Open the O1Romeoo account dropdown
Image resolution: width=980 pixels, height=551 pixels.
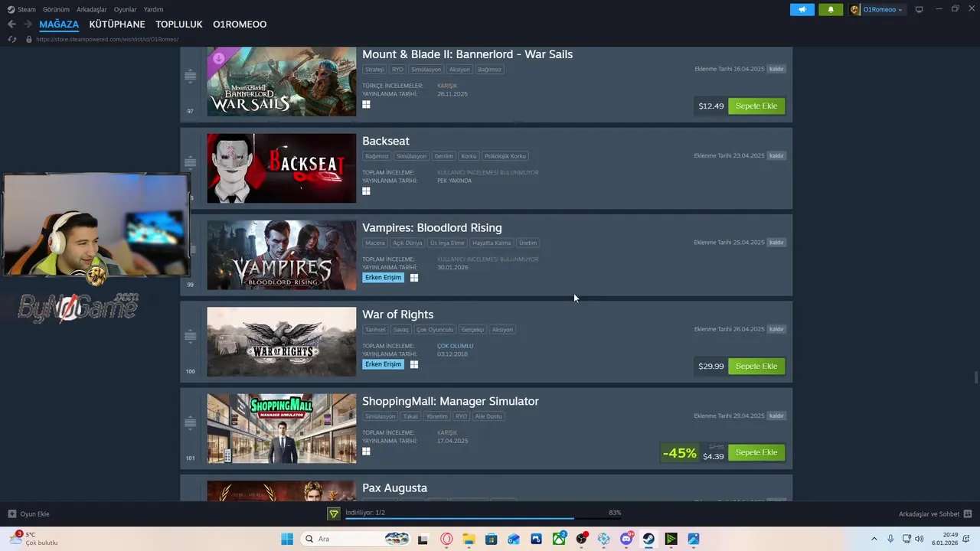click(x=877, y=9)
